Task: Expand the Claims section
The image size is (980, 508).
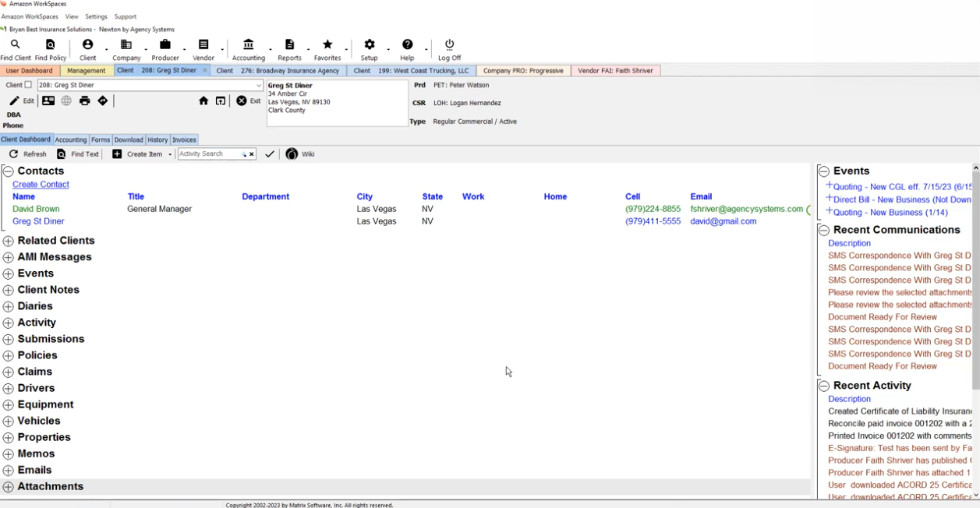Action: click(x=9, y=372)
